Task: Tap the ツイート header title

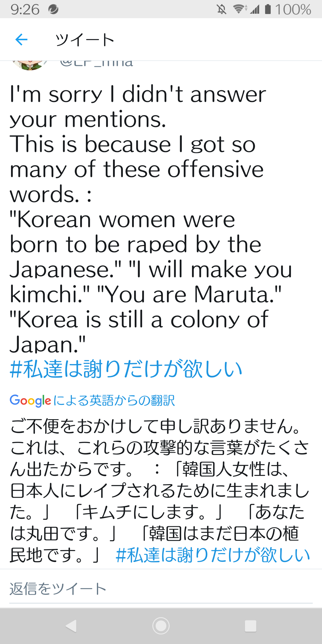Action: point(85,40)
